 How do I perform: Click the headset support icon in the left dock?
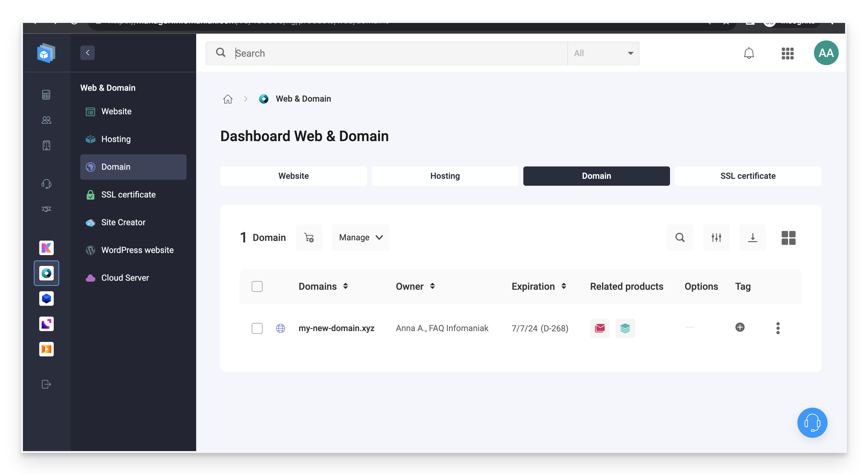coord(46,184)
